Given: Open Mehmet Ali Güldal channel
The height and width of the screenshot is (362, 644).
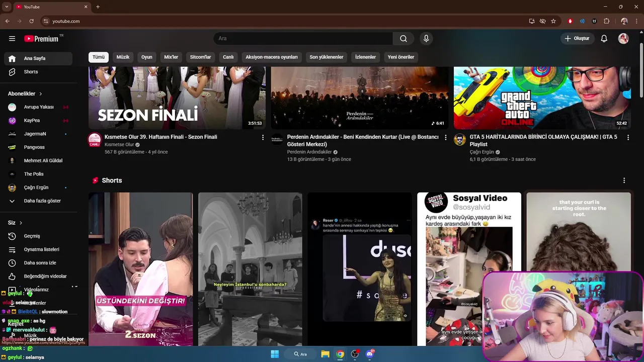Looking at the screenshot, I should tap(38, 161).
